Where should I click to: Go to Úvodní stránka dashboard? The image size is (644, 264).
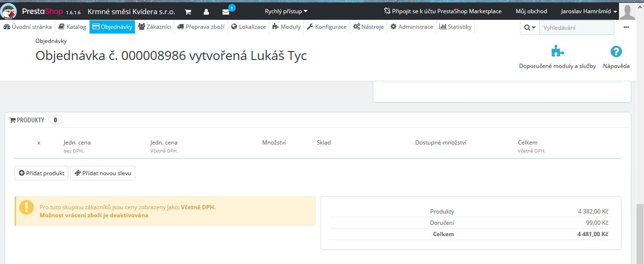click(27, 27)
